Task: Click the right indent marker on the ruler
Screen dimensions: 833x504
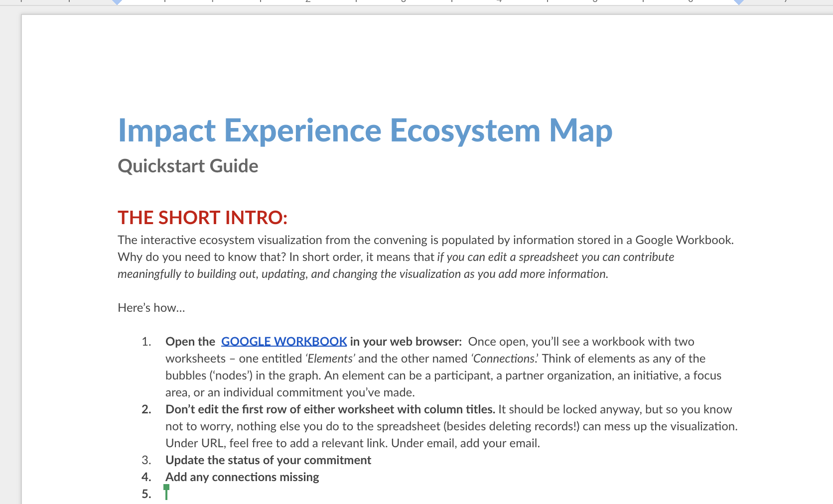Action: 739,2
